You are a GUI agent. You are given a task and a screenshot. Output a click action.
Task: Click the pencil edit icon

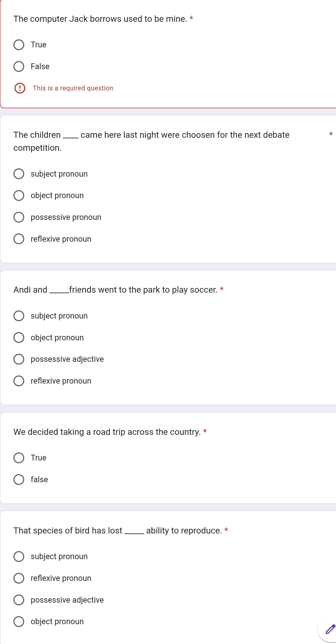330,629
